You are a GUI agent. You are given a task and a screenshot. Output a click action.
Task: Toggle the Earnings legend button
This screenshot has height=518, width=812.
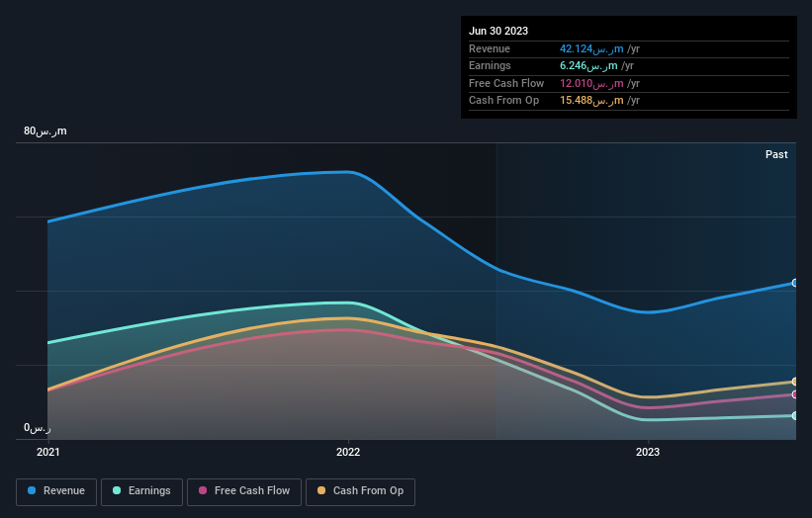click(x=141, y=491)
